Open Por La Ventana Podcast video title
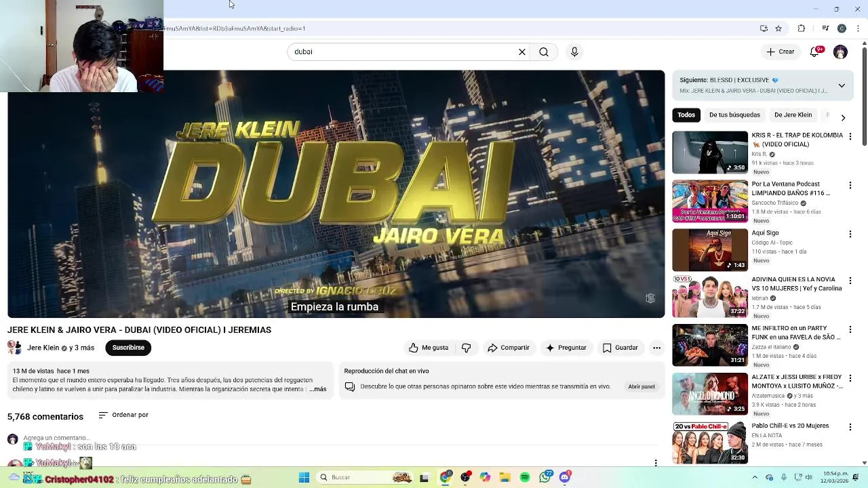868x488 pixels. [x=791, y=188]
